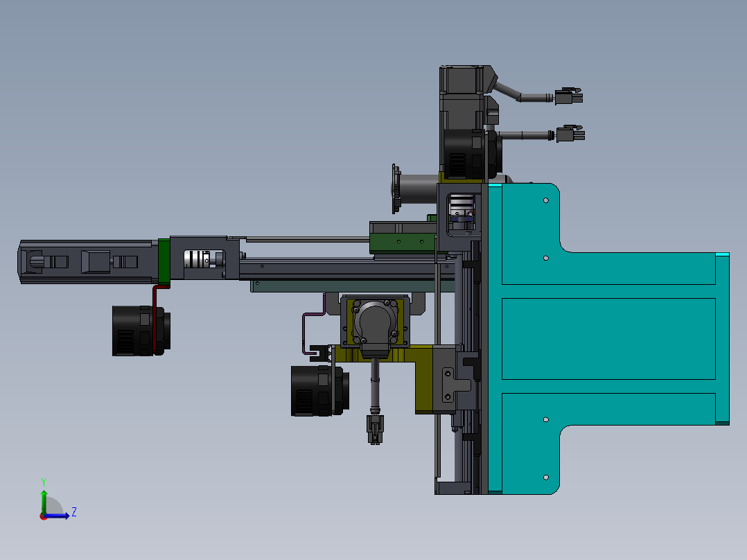Select the lower cable plug connector at top right
Image resolution: width=747 pixels, height=560 pixels.
(x=570, y=134)
